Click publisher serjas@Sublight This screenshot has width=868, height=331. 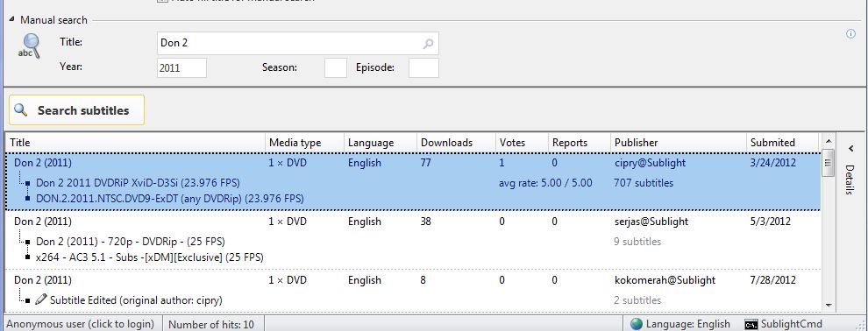point(651,222)
